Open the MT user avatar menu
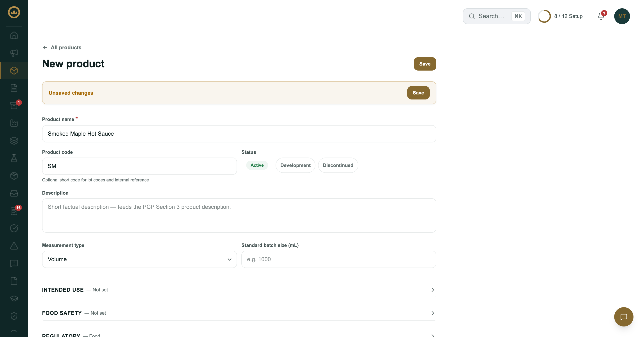Image resolution: width=644 pixels, height=337 pixels. point(622,16)
